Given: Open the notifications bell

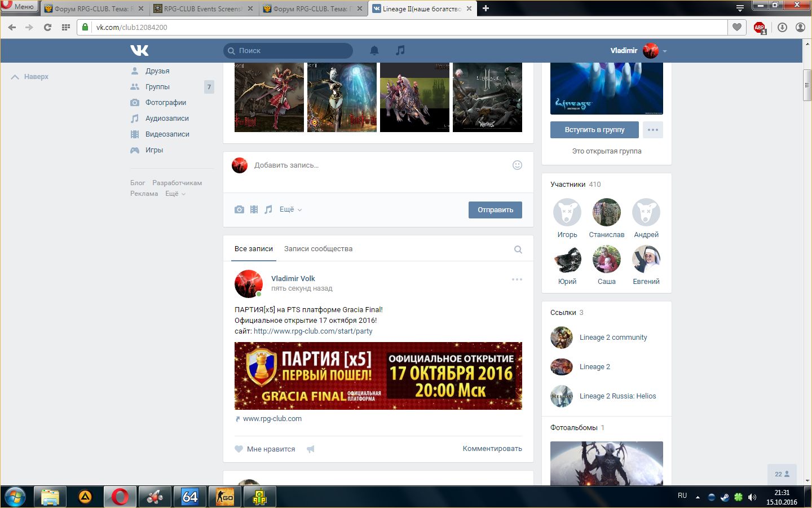Looking at the screenshot, I should pos(374,50).
